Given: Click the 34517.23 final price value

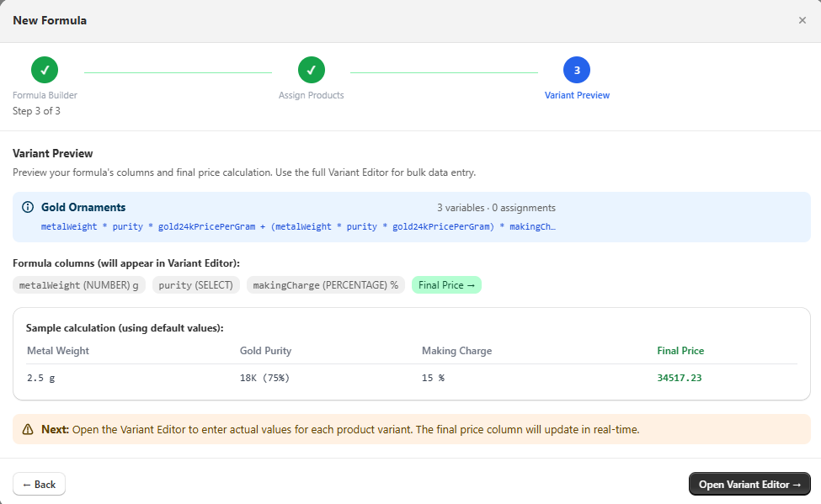Looking at the screenshot, I should 679,378.
